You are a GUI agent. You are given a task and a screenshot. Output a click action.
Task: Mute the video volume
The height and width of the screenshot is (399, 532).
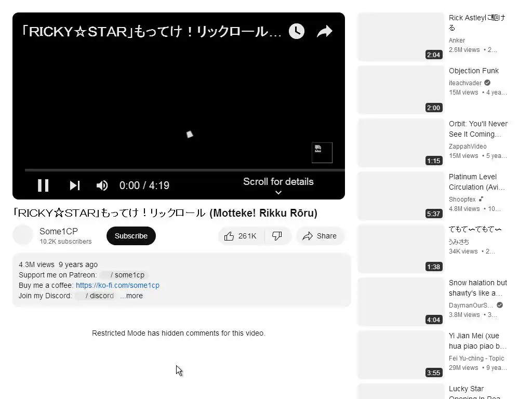pos(102,185)
